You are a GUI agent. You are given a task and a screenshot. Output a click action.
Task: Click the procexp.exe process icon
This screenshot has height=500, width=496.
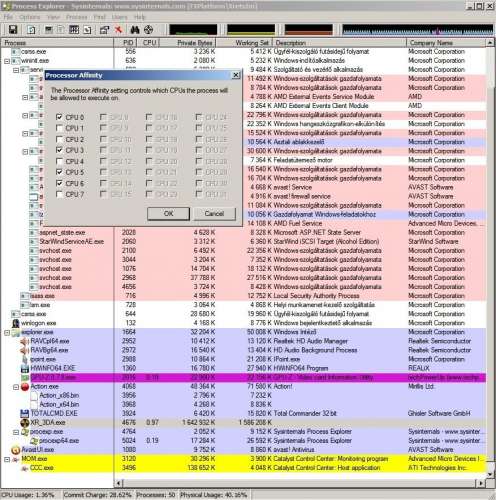click(25, 432)
